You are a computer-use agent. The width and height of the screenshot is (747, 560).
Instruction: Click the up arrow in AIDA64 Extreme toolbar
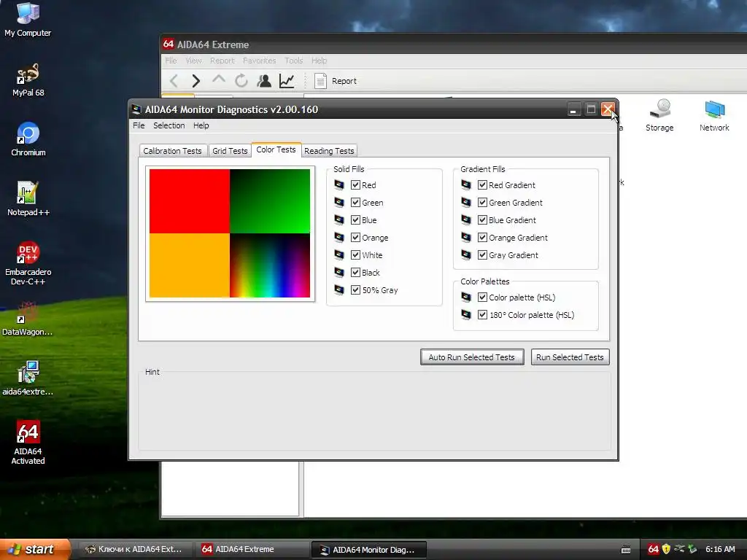click(219, 79)
